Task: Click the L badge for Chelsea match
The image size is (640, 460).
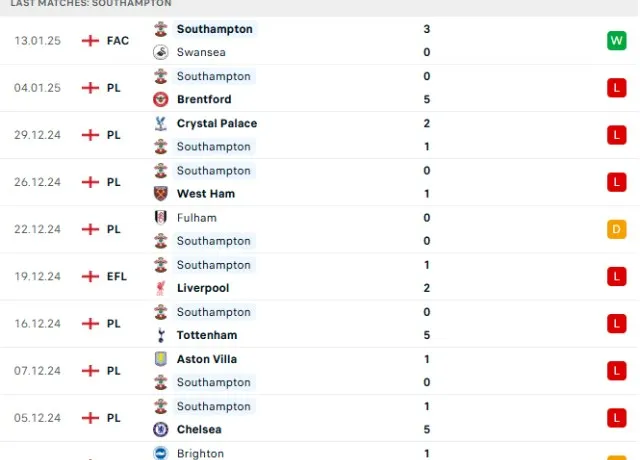Action: coord(615,417)
